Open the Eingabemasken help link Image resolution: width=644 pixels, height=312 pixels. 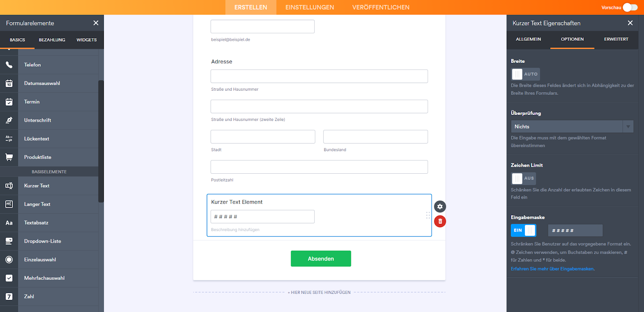[552, 269]
